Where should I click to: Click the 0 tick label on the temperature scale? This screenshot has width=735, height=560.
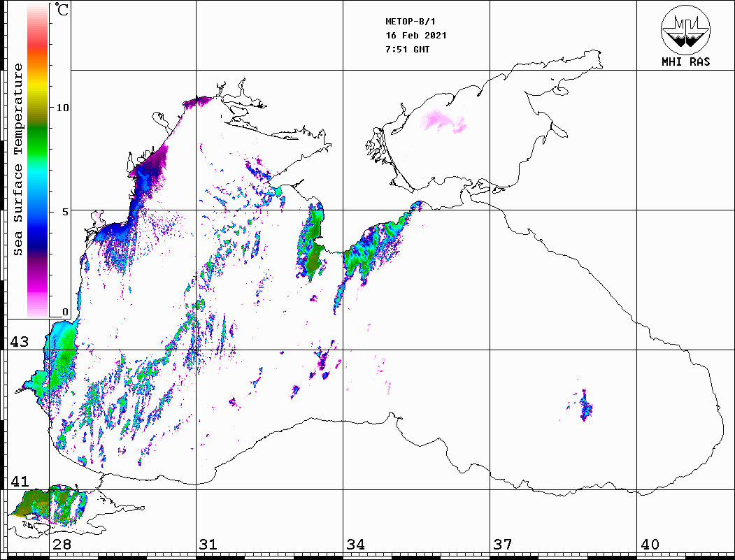point(65,312)
